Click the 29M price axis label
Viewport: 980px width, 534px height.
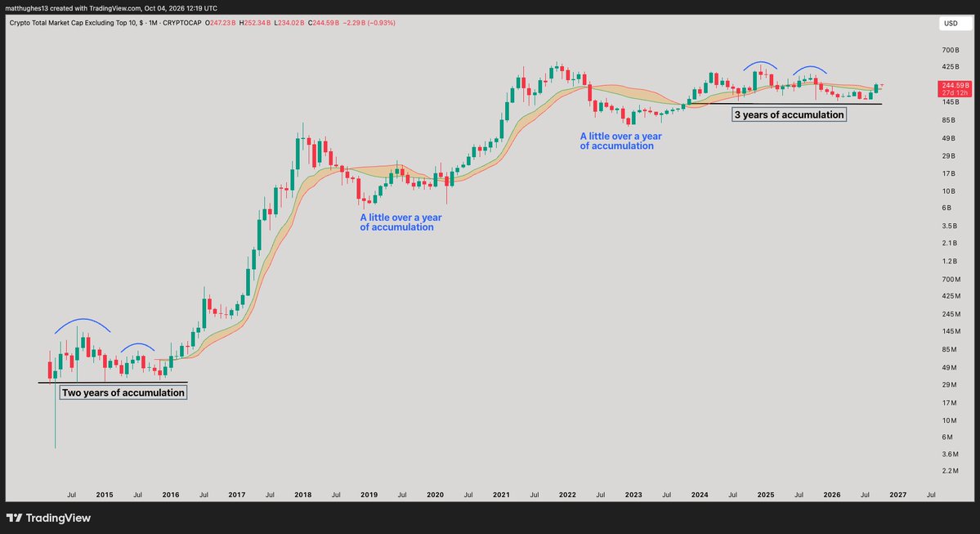[x=949, y=385]
